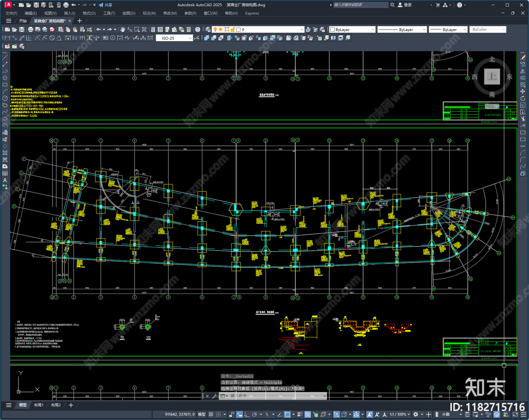Click the 登录 sign-in button
Image resolution: width=529 pixels, height=420 pixels.
pos(405,5)
